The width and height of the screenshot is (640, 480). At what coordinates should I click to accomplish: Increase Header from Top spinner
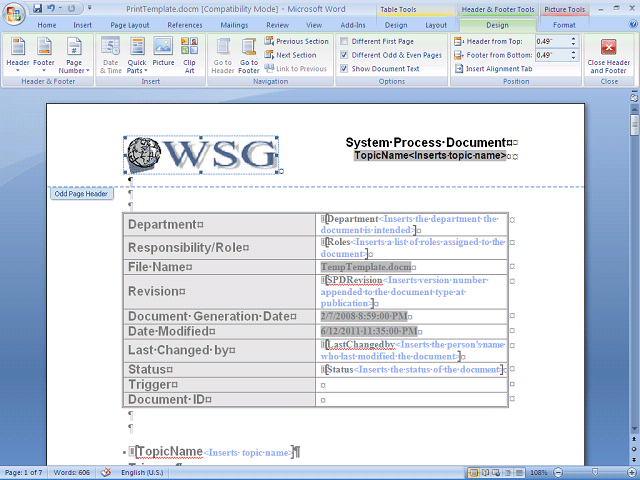573,39
